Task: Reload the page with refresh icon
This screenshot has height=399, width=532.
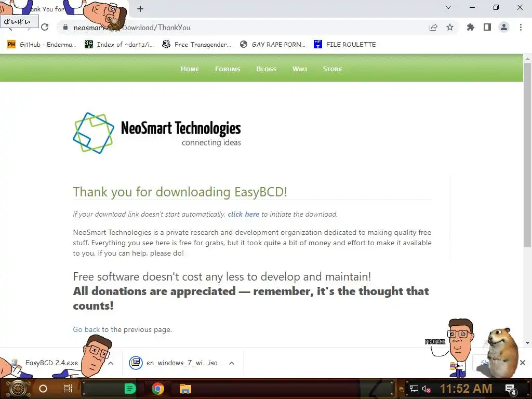Action: (x=45, y=27)
